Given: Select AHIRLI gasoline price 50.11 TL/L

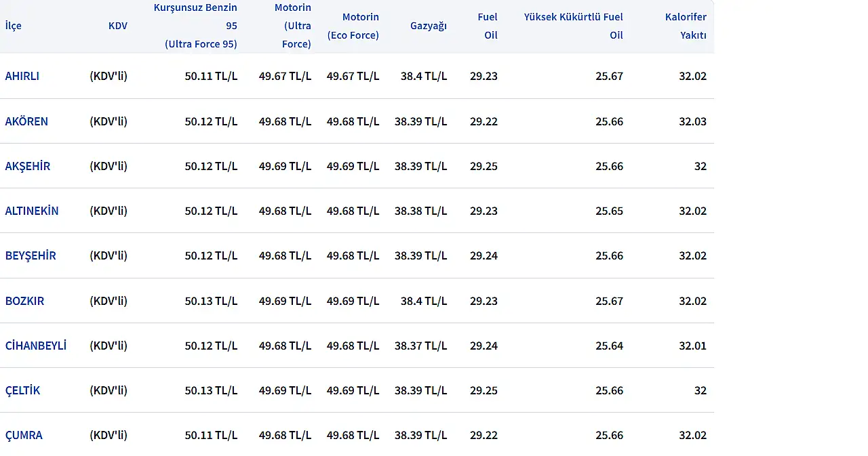Looking at the screenshot, I should [x=211, y=76].
